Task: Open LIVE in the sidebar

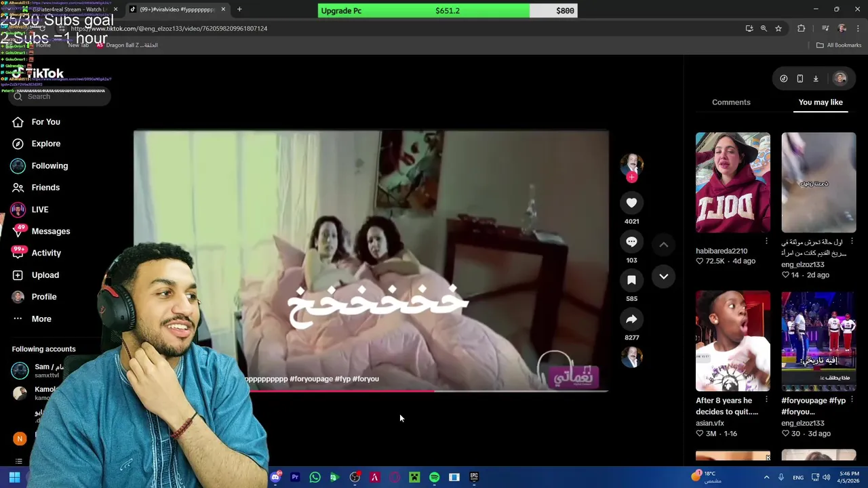Action: pos(39,209)
